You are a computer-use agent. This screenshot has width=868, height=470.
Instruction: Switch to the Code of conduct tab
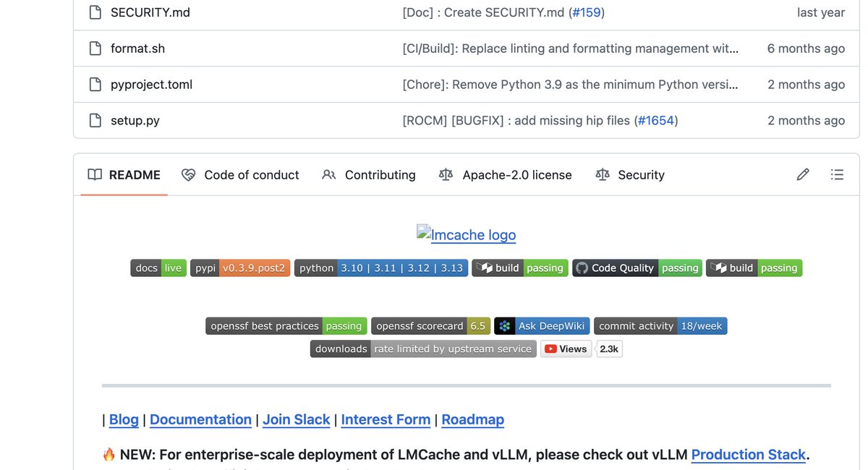(240, 175)
